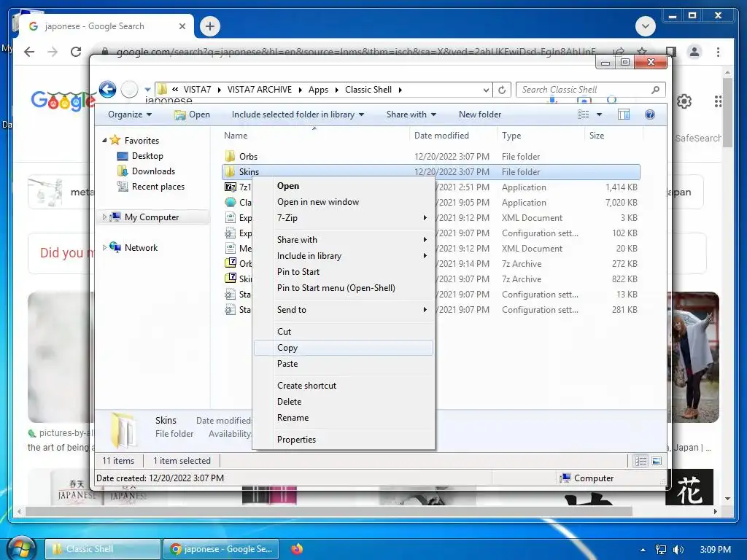Expand My Computer tree node

104,217
